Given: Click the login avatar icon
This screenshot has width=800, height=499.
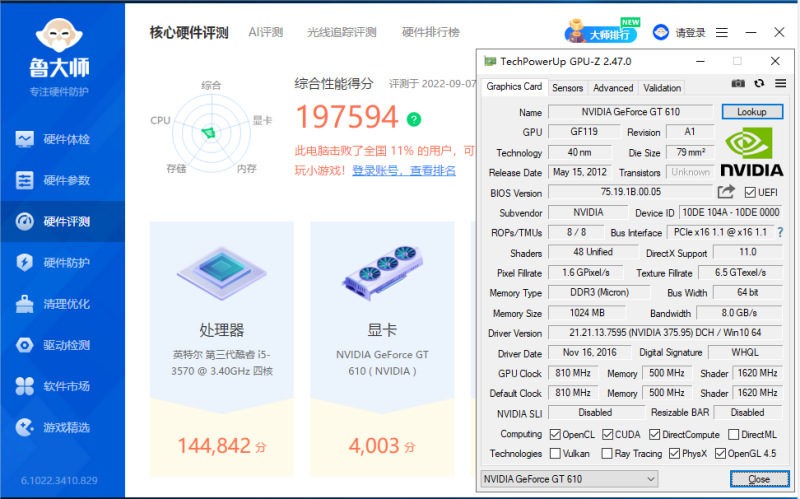Looking at the screenshot, I should point(661,33).
